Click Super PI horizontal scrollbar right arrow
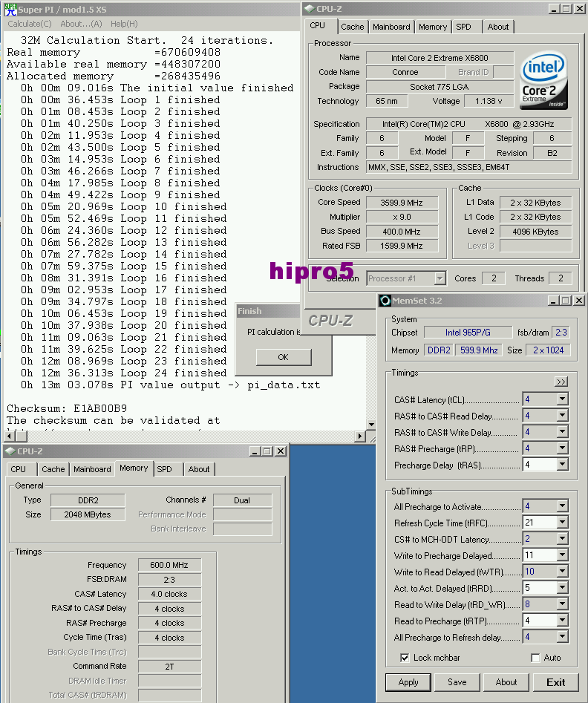588x703 pixels. 360,436
